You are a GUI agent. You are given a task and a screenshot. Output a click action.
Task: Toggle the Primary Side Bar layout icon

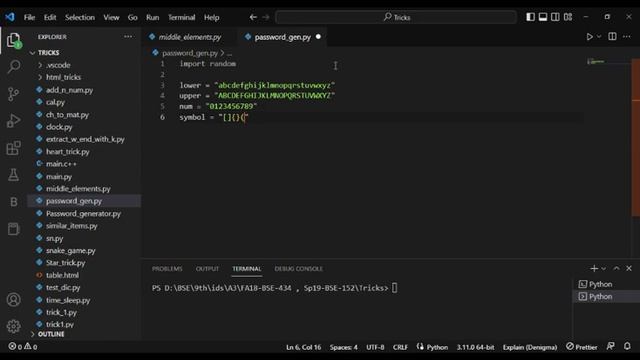click(530, 17)
